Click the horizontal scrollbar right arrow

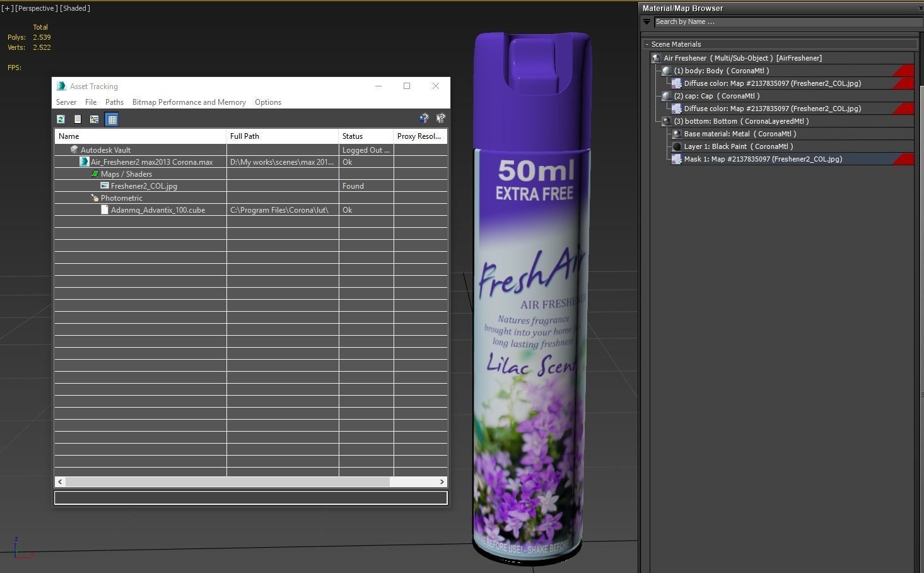[442, 481]
